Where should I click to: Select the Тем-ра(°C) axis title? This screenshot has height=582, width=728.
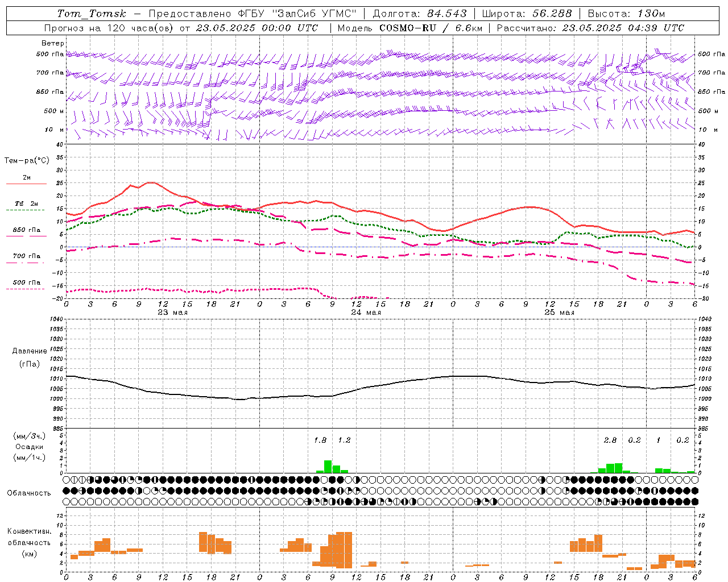coord(27,161)
